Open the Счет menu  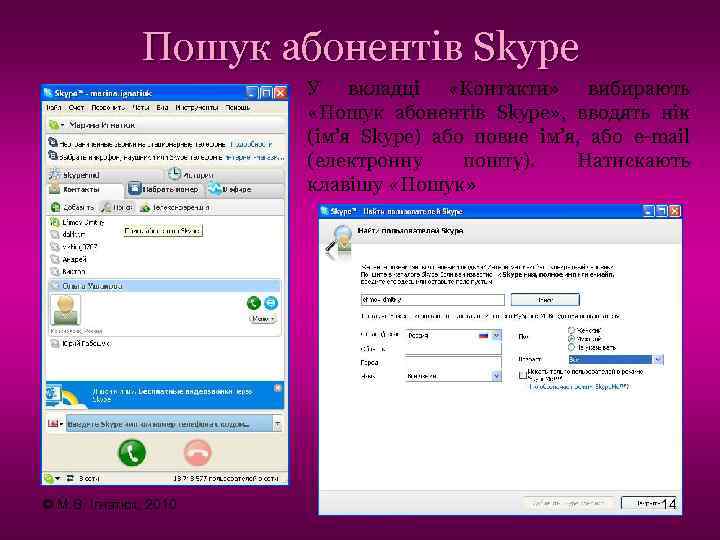(76, 107)
